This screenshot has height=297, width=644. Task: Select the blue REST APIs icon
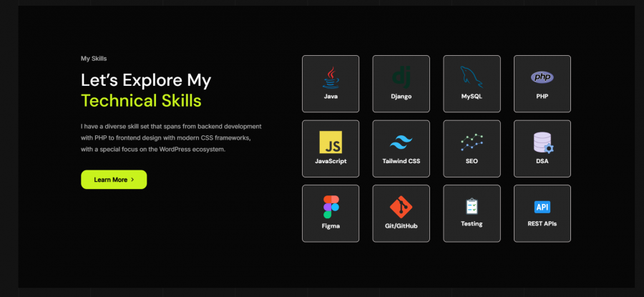point(542,207)
